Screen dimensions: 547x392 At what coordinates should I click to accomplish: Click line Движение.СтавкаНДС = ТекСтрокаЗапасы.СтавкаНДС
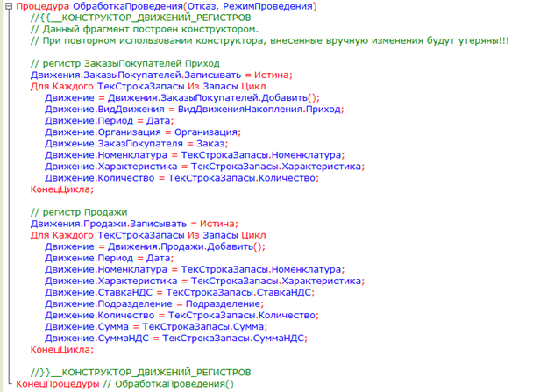(180, 293)
